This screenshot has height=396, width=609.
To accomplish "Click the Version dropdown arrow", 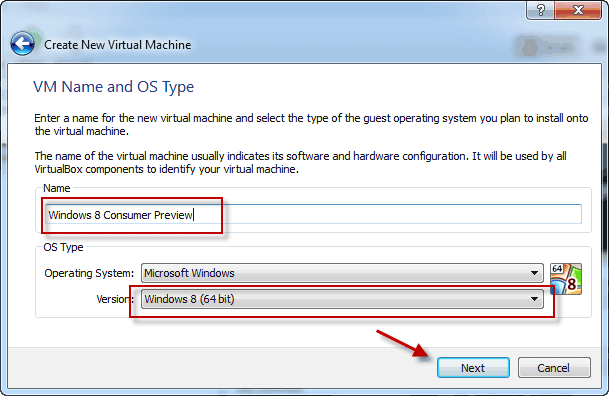I will click(534, 299).
